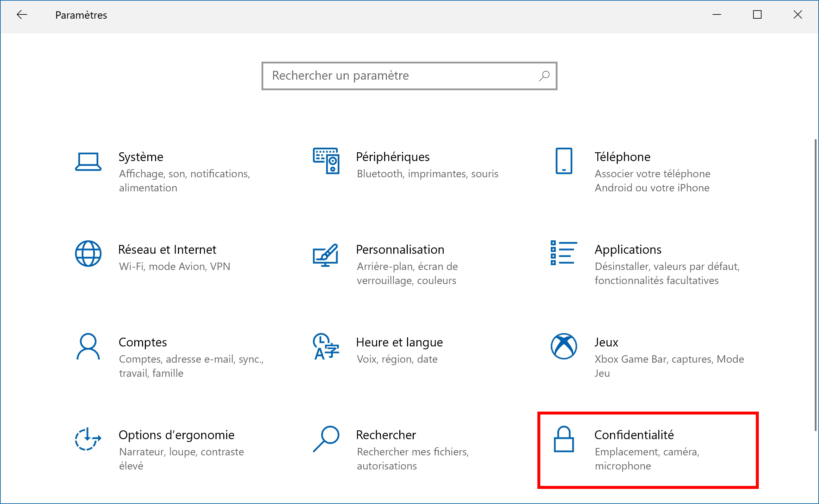This screenshot has height=504, width=819.
Task: Click the vertical scrollbar on the right
Action: tap(815, 285)
